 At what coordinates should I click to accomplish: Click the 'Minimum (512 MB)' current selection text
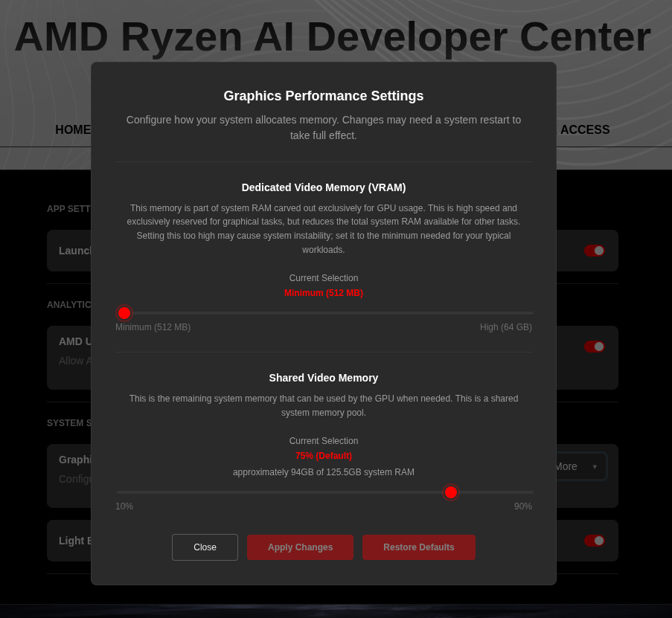[324, 293]
